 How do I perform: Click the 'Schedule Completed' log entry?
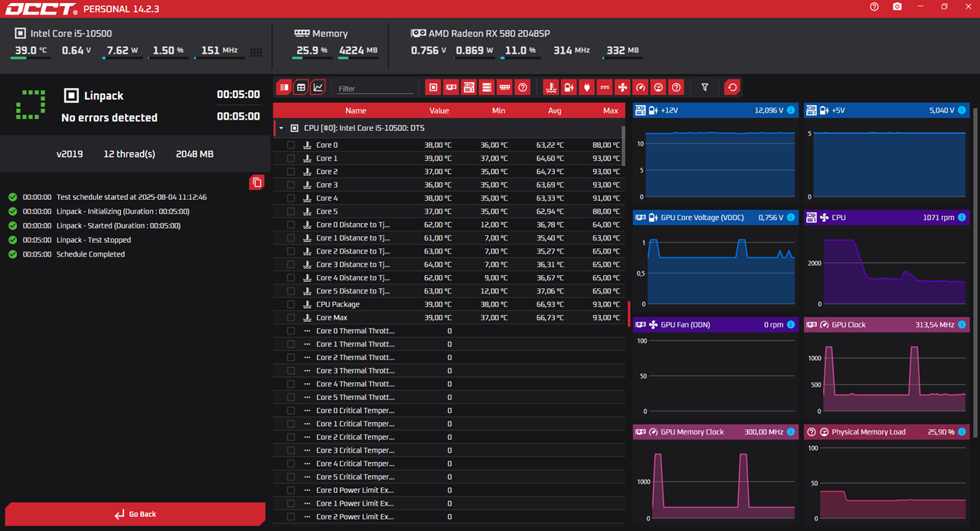click(90, 254)
